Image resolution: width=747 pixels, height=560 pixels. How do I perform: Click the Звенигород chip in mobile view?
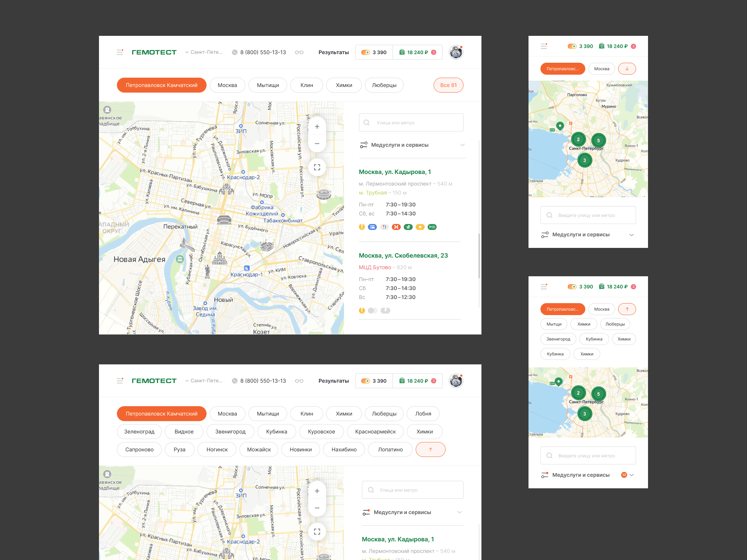(558, 339)
